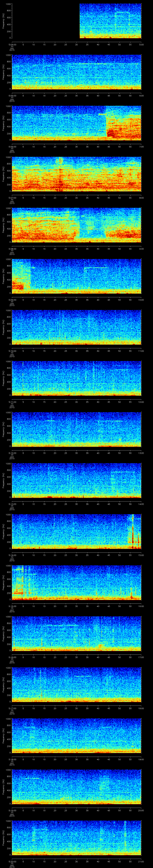Choose the spectrogram panel starting at 5:18:00

[77, 736]
